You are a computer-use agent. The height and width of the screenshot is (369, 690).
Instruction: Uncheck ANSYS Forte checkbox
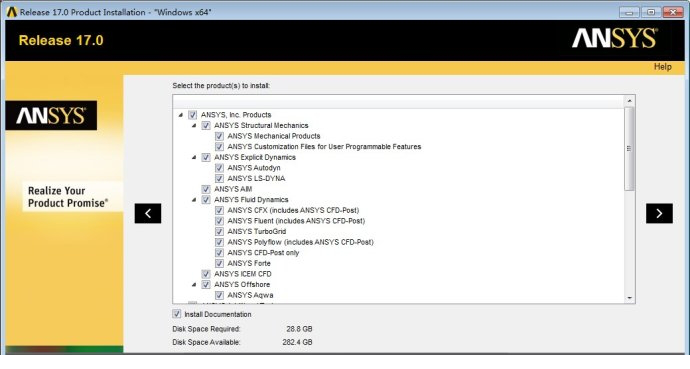click(219, 263)
